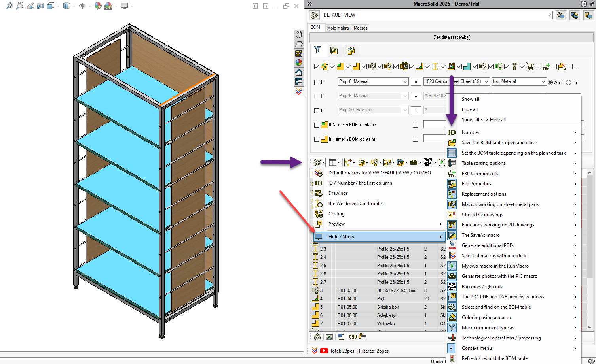Open the QR code toolbar icon
Viewport: 596px width, 364px height.
tap(428, 162)
